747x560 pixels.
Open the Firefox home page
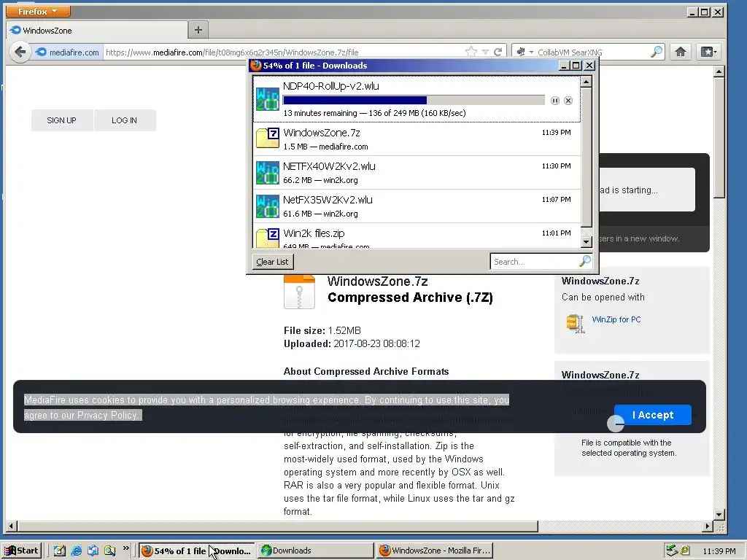[681, 52]
